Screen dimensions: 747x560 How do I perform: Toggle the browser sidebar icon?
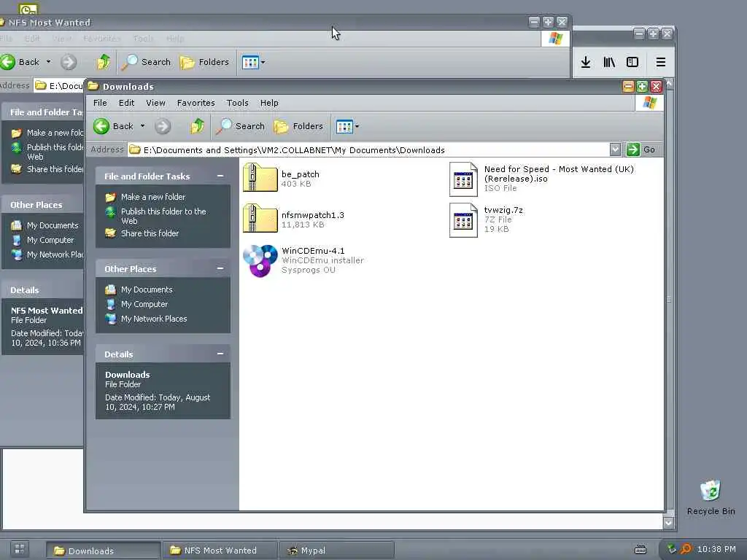pyautogui.click(x=632, y=62)
